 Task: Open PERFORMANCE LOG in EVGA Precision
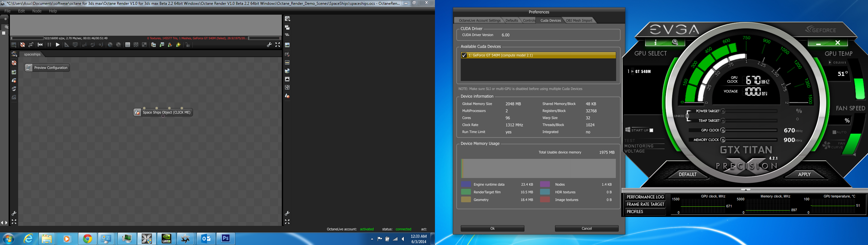(x=645, y=197)
